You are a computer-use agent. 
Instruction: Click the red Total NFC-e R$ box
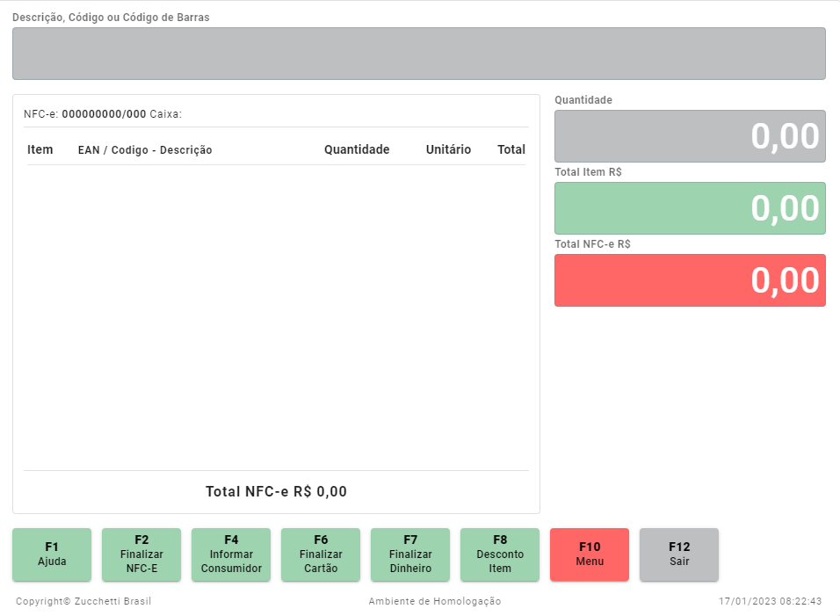[x=690, y=280]
